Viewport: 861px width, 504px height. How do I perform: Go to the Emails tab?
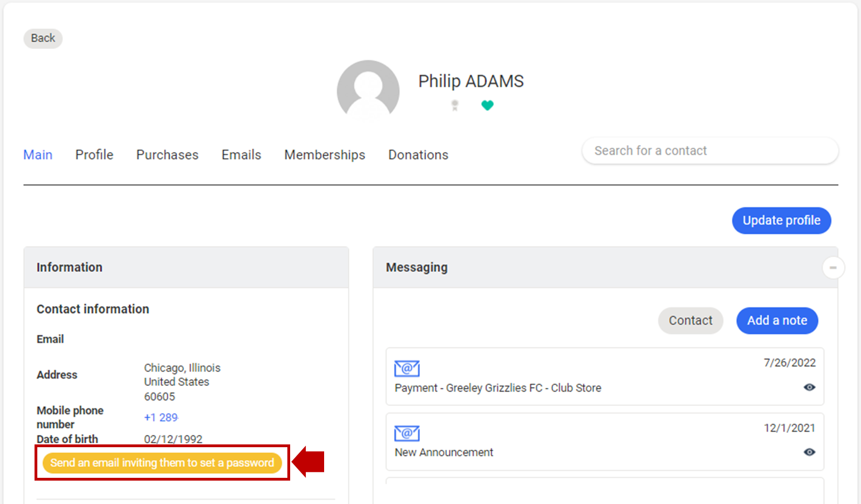pos(241,155)
